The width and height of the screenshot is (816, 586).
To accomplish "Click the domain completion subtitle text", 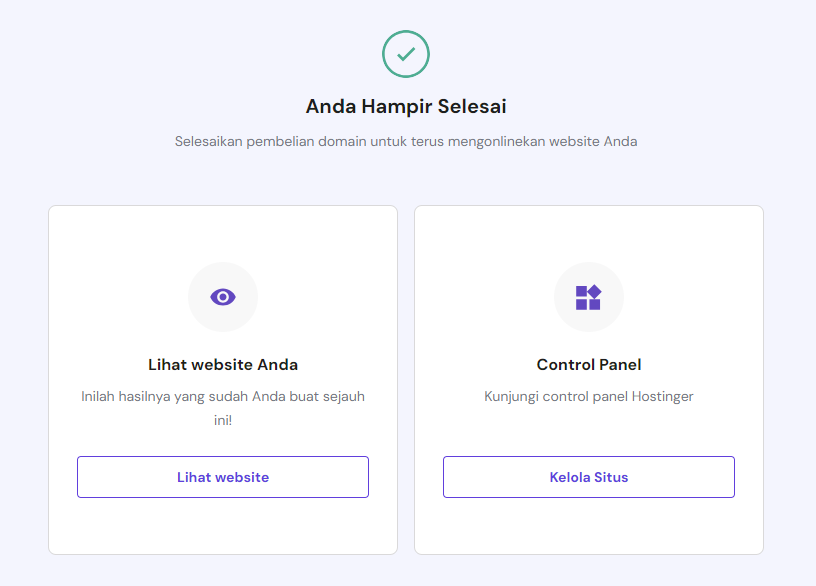I will [x=405, y=141].
